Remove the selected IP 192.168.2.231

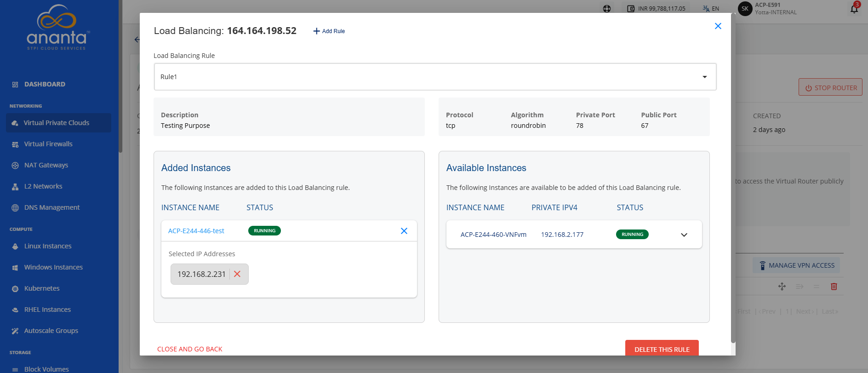pyautogui.click(x=237, y=274)
